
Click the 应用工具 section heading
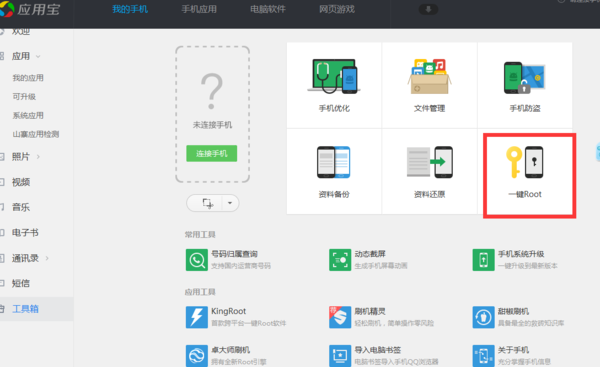coord(200,292)
